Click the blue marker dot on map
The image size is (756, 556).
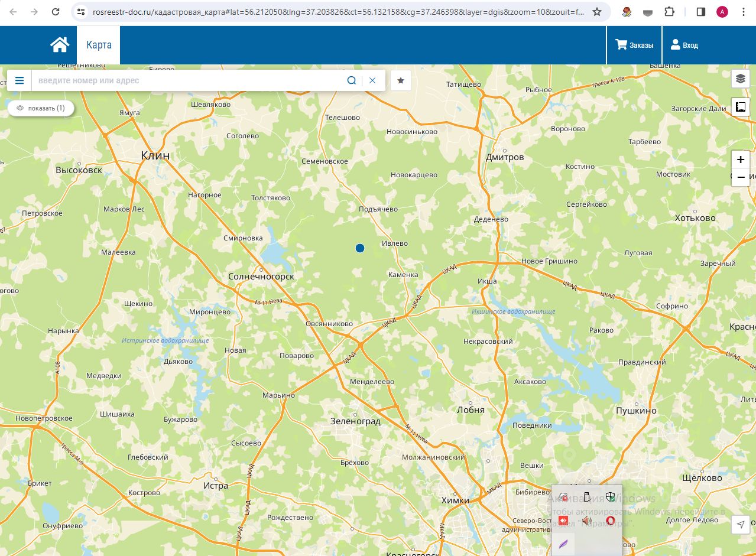click(x=360, y=248)
